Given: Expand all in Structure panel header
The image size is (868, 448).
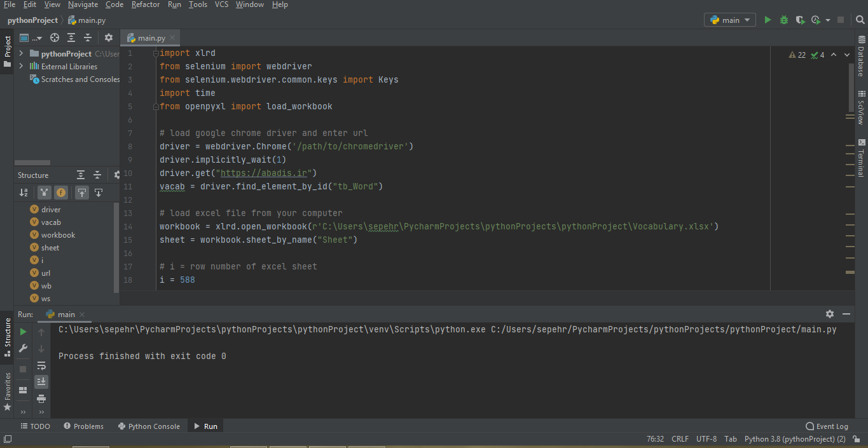Looking at the screenshot, I should (81, 175).
